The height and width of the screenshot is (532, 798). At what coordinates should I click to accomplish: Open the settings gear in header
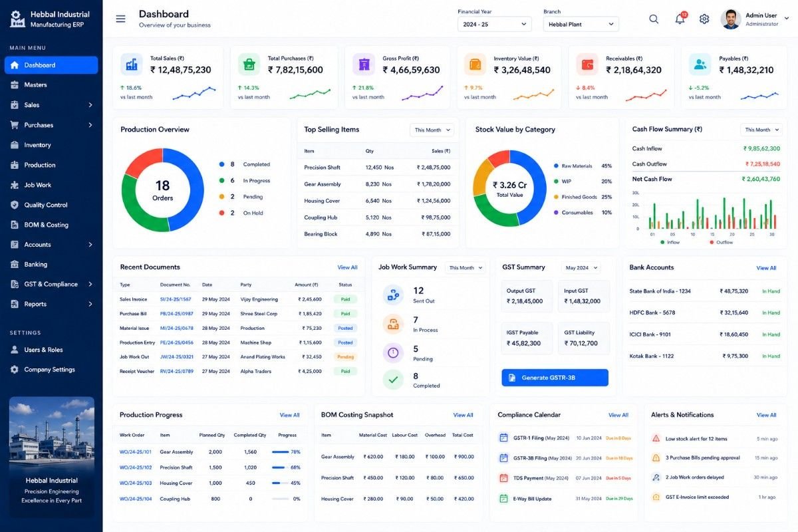tap(704, 19)
